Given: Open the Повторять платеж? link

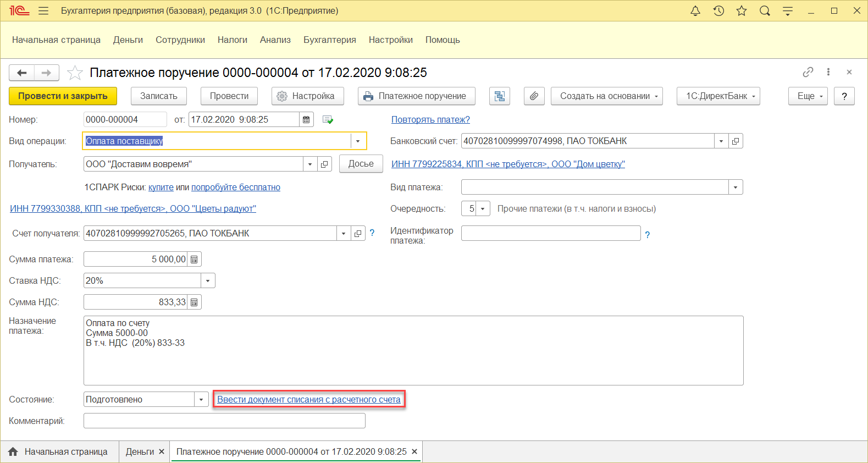Looking at the screenshot, I should pos(430,119).
